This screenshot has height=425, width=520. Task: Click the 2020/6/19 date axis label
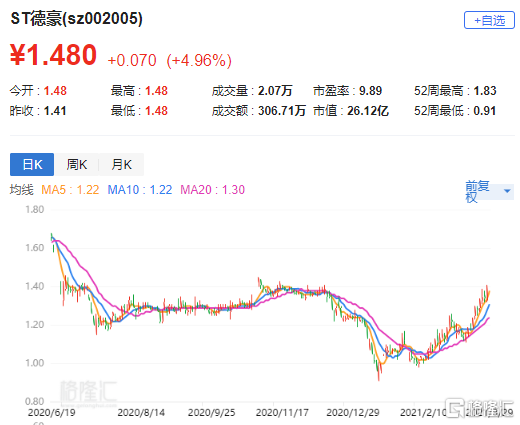pos(52,413)
